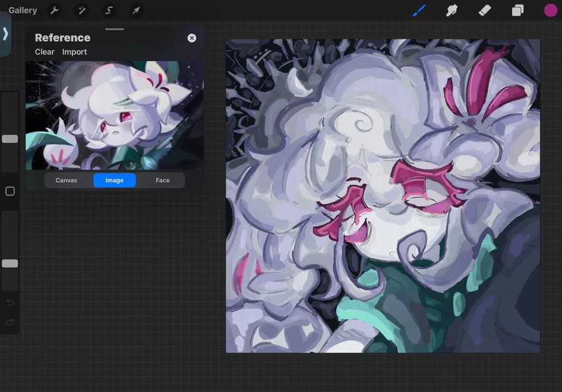Close the Reference panel
The image size is (562, 392).
[x=192, y=38]
